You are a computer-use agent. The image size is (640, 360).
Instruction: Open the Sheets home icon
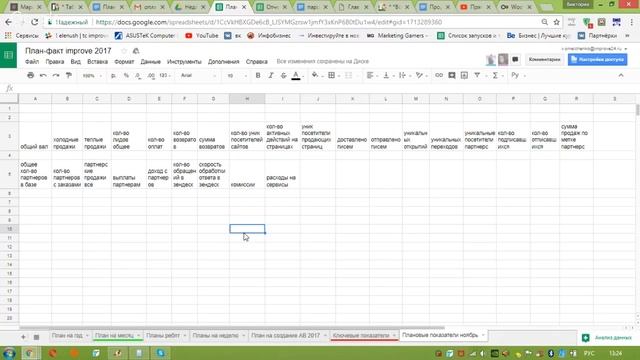point(9,55)
